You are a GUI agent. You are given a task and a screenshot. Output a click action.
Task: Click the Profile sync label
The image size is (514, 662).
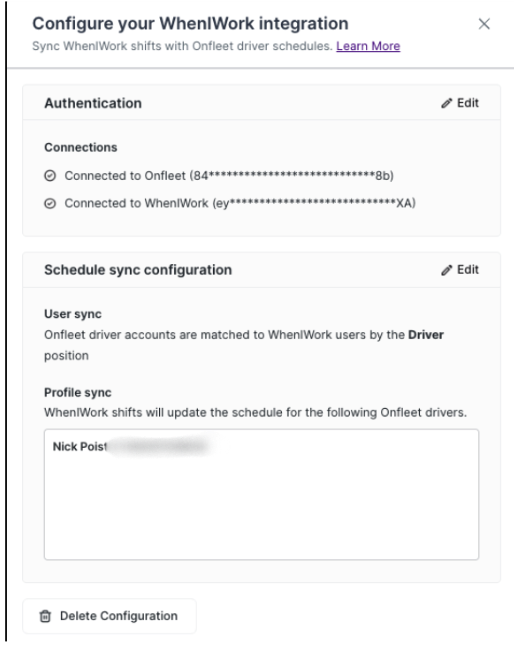78,393
